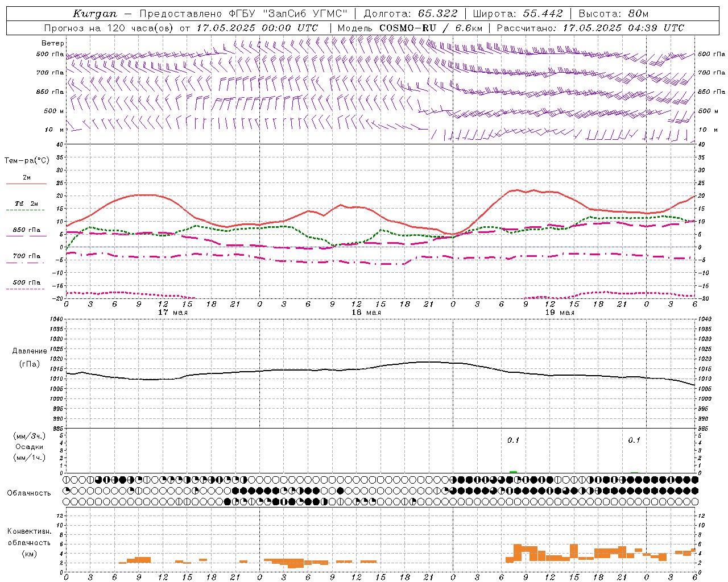This screenshot has width=728, height=582.
Task: Click the solid red "2м" temperature legend line
Action: click(x=26, y=184)
